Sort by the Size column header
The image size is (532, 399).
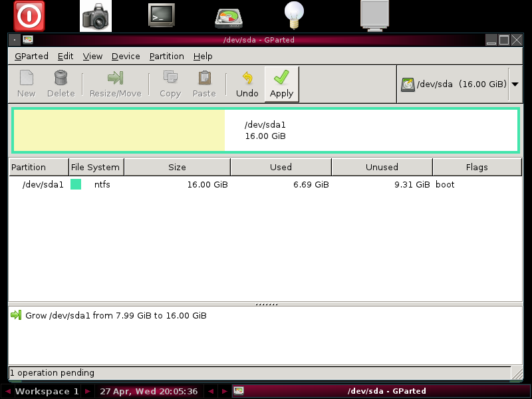(x=177, y=167)
